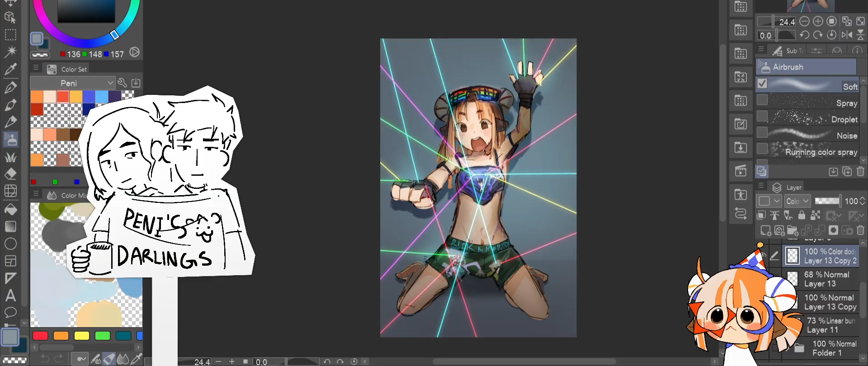Select the Soft airbrush sub tool
Image resolution: width=868 pixels, height=366 pixels.
pyautogui.click(x=807, y=85)
